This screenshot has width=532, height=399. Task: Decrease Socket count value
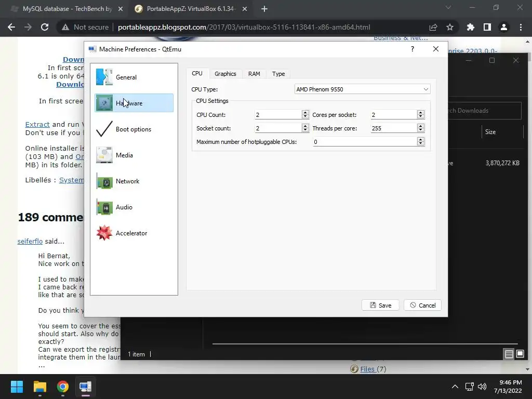pyautogui.click(x=305, y=130)
